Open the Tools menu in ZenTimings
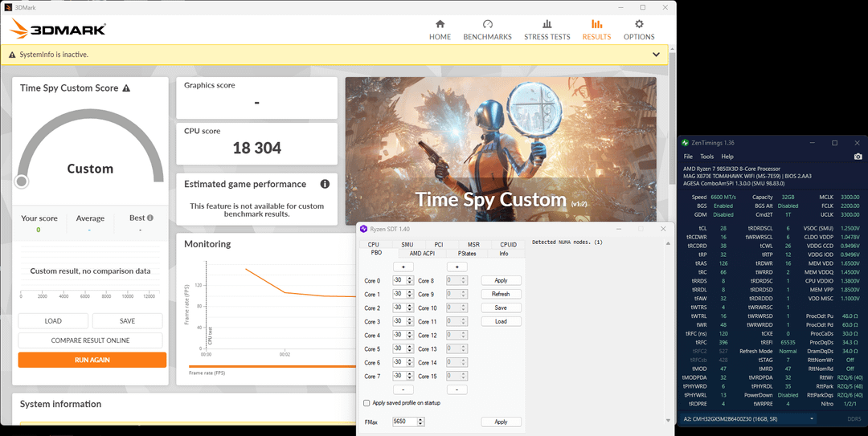Image resolution: width=868 pixels, height=436 pixels. click(x=706, y=157)
